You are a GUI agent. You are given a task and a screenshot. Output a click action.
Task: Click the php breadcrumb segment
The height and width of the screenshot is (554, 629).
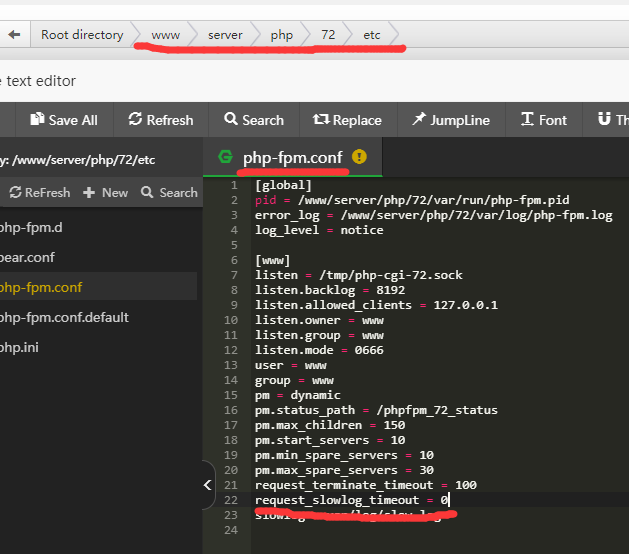282,34
